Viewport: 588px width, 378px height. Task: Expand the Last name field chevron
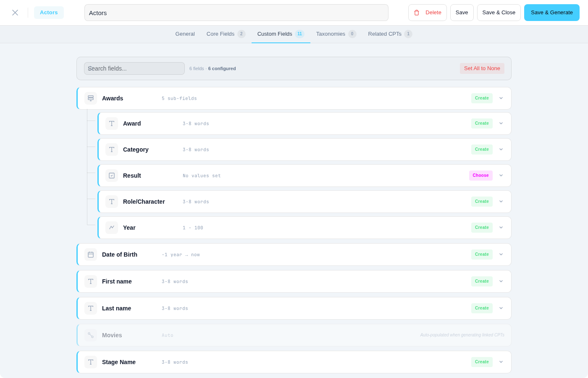click(501, 308)
